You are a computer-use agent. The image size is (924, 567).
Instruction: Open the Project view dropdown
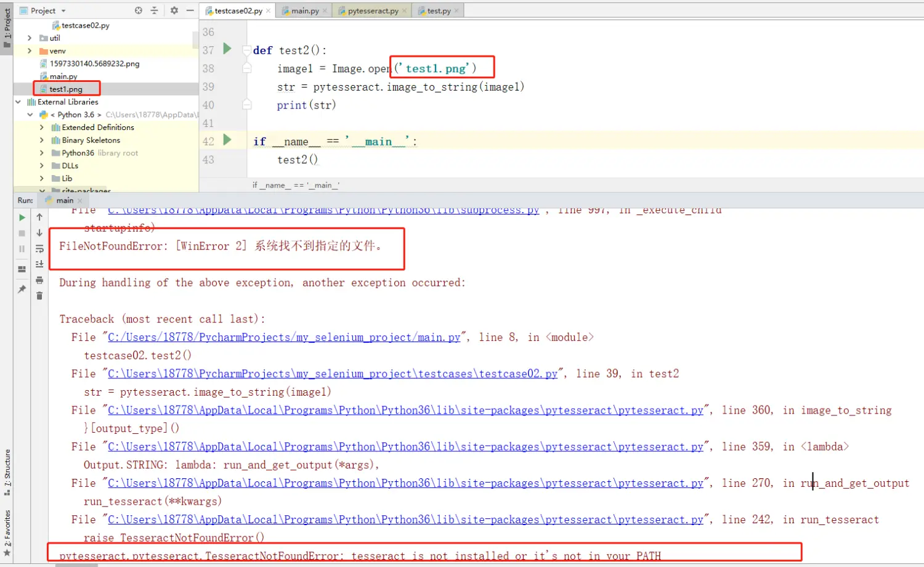coord(63,11)
